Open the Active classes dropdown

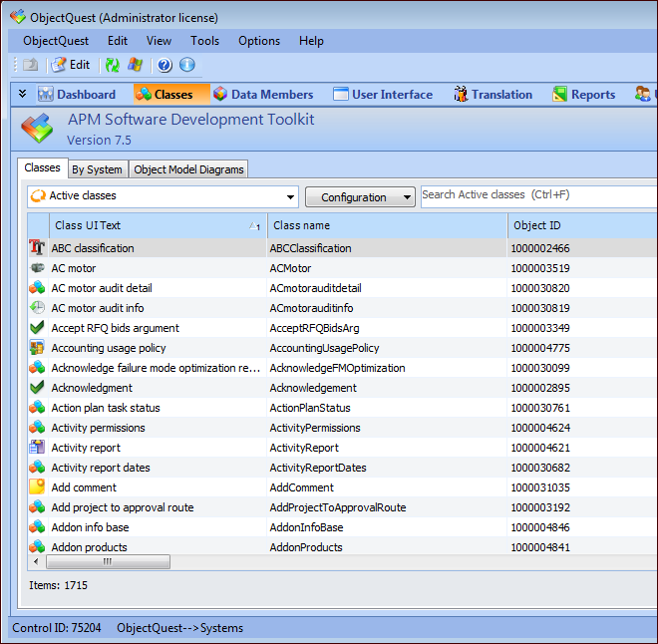click(163, 196)
